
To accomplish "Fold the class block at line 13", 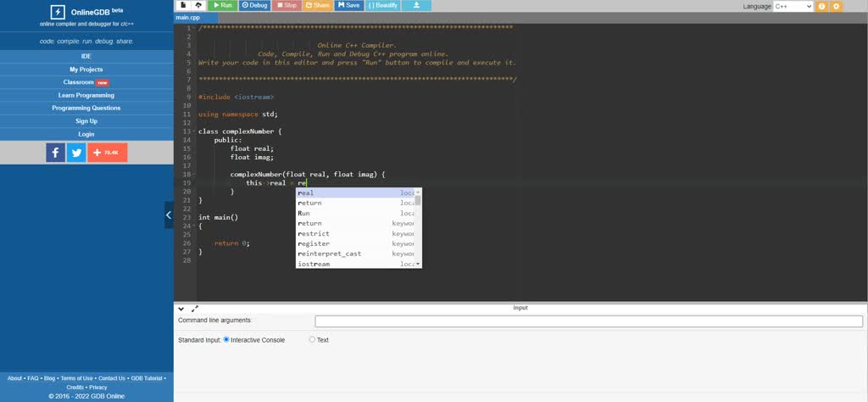I will pos(194,131).
